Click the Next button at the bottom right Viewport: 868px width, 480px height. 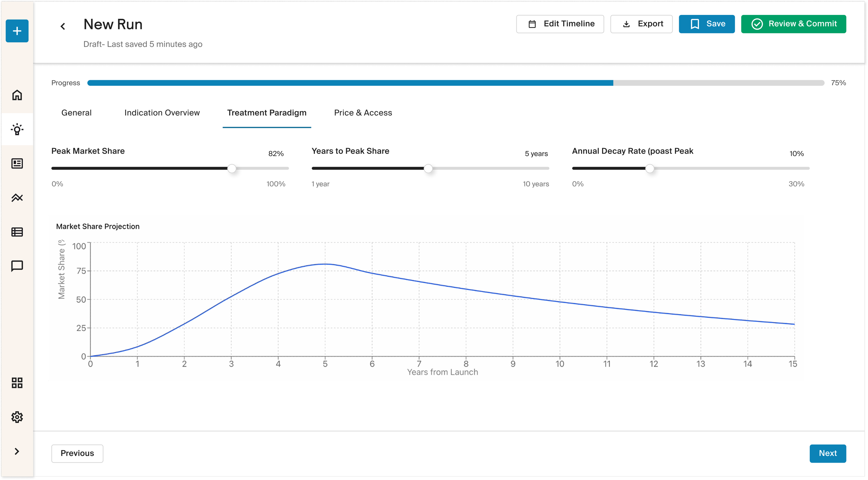pos(827,453)
